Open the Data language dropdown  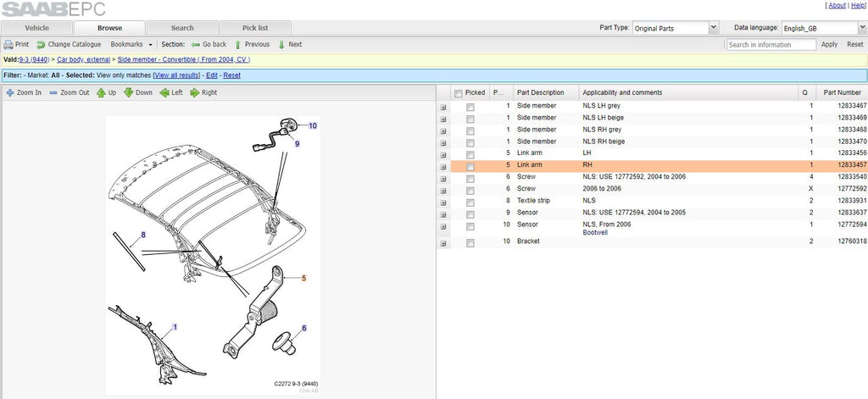862,28
